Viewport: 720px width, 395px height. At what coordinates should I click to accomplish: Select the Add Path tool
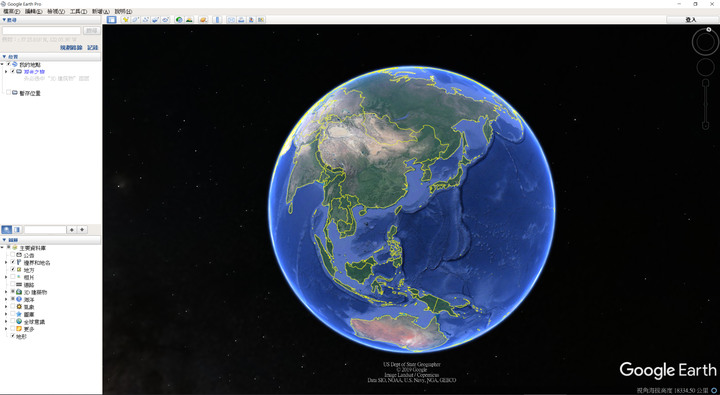pos(145,20)
